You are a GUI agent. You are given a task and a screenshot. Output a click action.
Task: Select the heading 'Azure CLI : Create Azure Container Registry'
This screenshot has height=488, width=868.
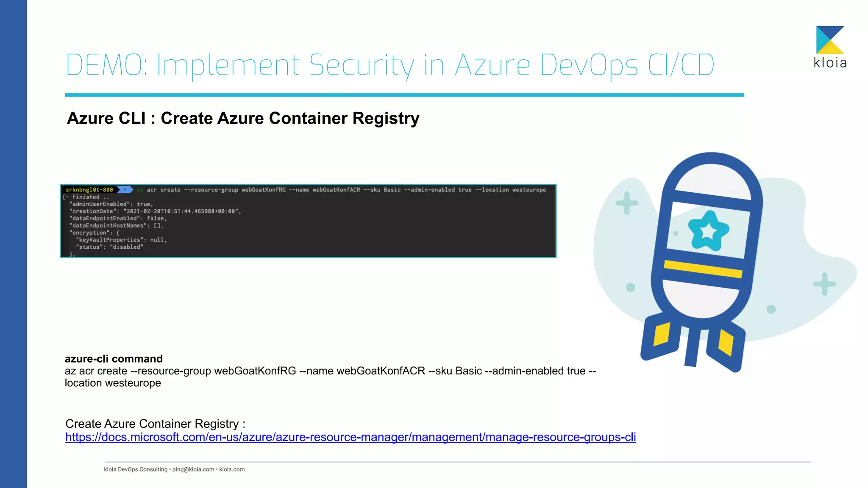tap(243, 118)
